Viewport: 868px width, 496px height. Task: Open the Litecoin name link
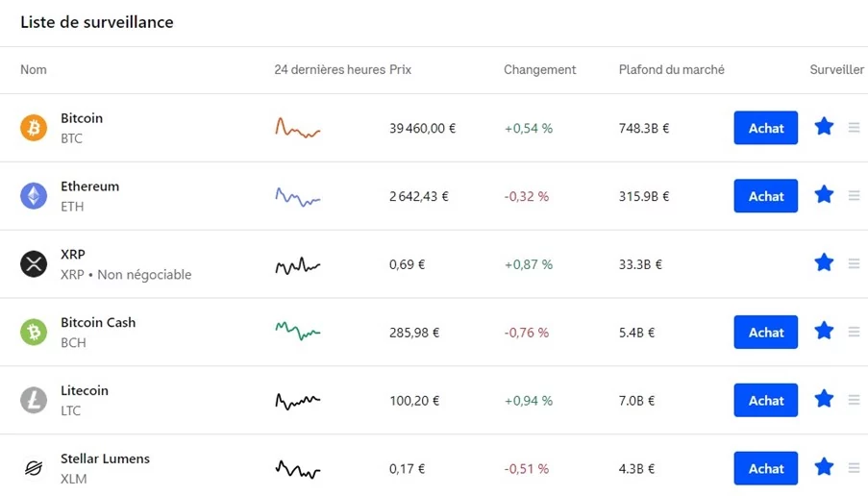(85, 390)
